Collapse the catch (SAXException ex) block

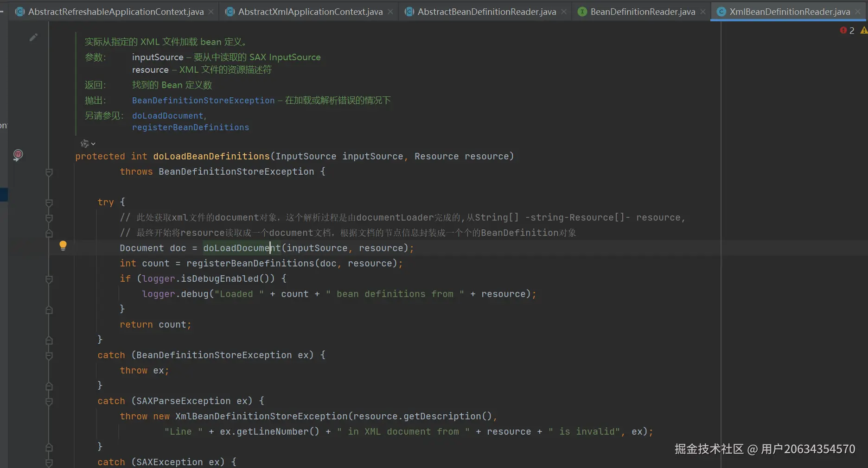pos(49,462)
